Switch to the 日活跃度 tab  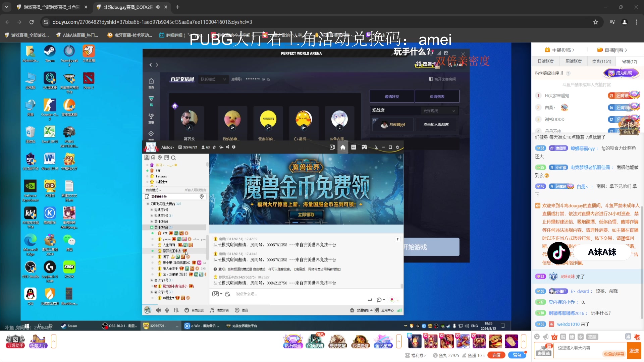point(545,61)
